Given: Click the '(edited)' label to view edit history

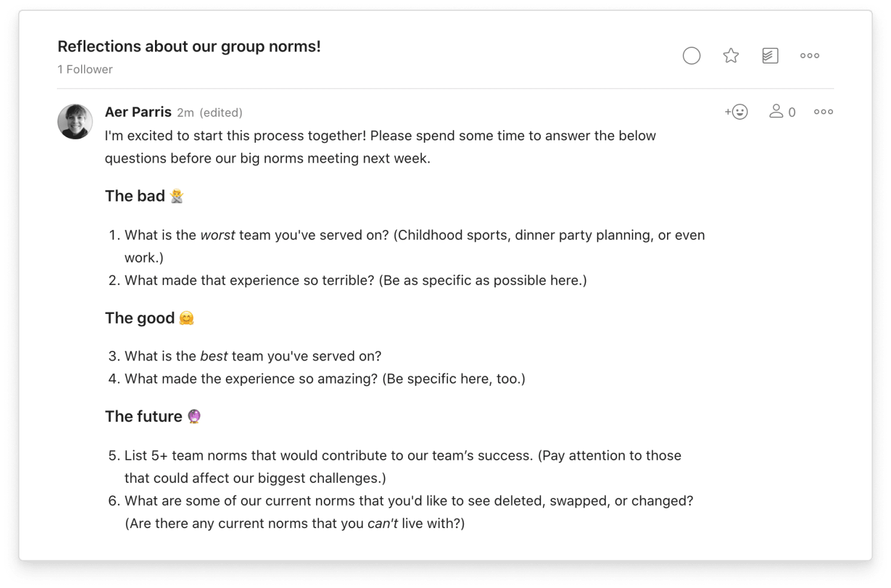Looking at the screenshot, I should (x=220, y=113).
